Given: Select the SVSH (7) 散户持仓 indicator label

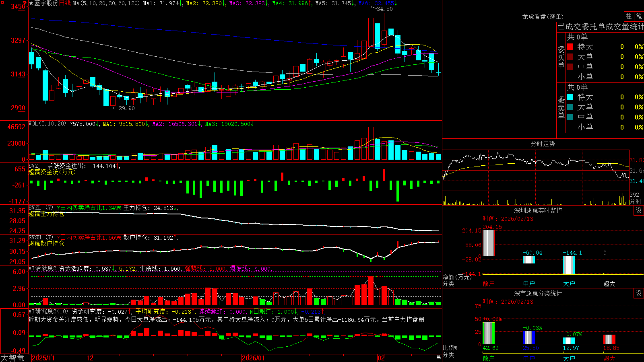Looking at the screenshot, I should (41, 237).
